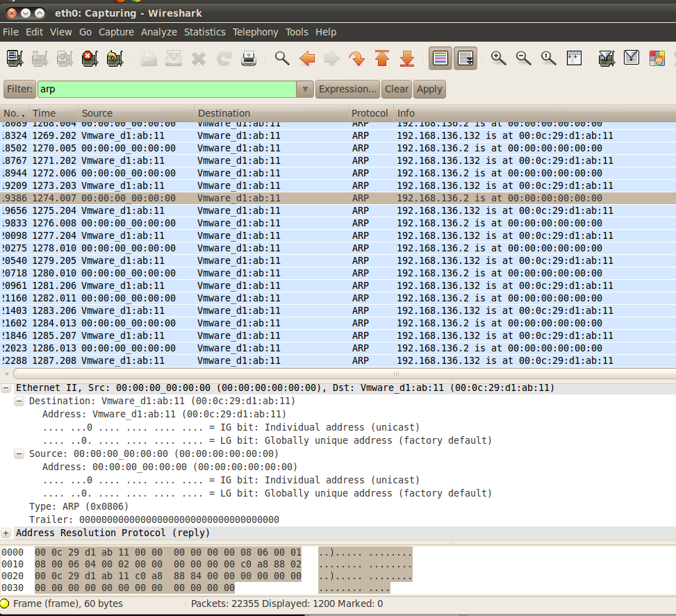Click the 'Frame (frame), 60 bytes' status text
This screenshot has height=616, width=676.
(68, 603)
